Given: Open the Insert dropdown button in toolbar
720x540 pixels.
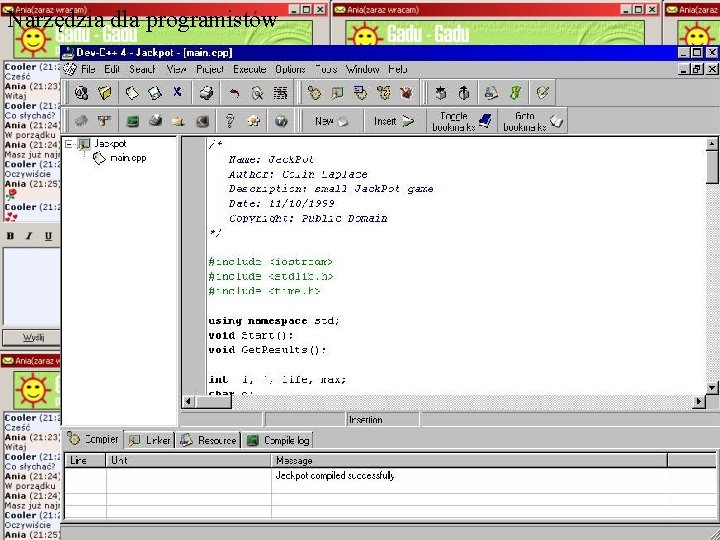Looking at the screenshot, I should coord(394,121).
